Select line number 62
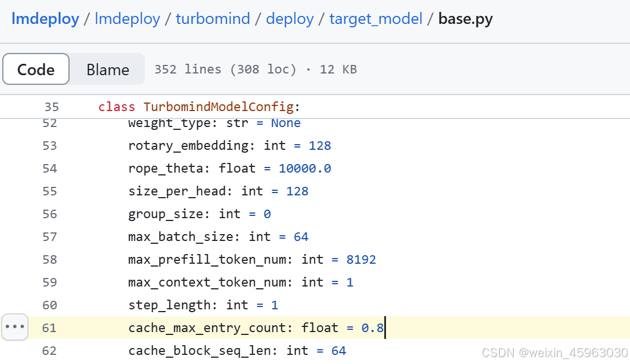 point(49,351)
